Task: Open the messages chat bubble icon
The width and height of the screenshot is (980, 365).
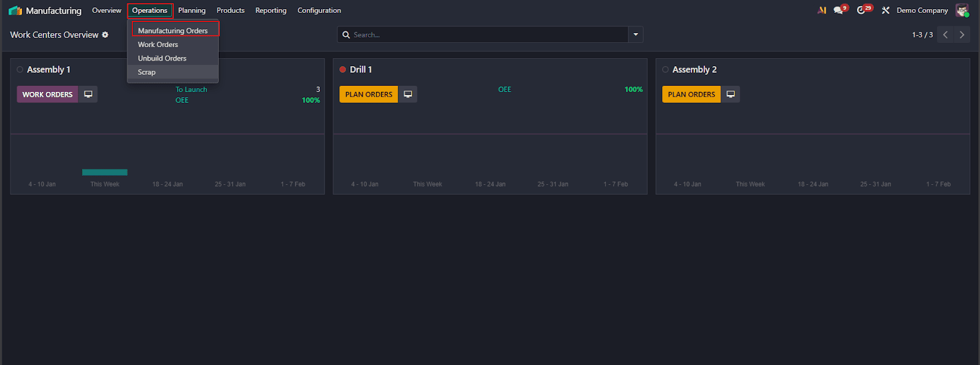Action: click(x=838, y=10)
